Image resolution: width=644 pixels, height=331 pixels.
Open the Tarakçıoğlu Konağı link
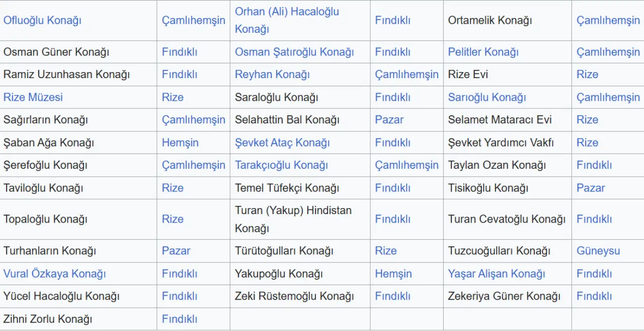pyautogui.click(x=281, y=165)
